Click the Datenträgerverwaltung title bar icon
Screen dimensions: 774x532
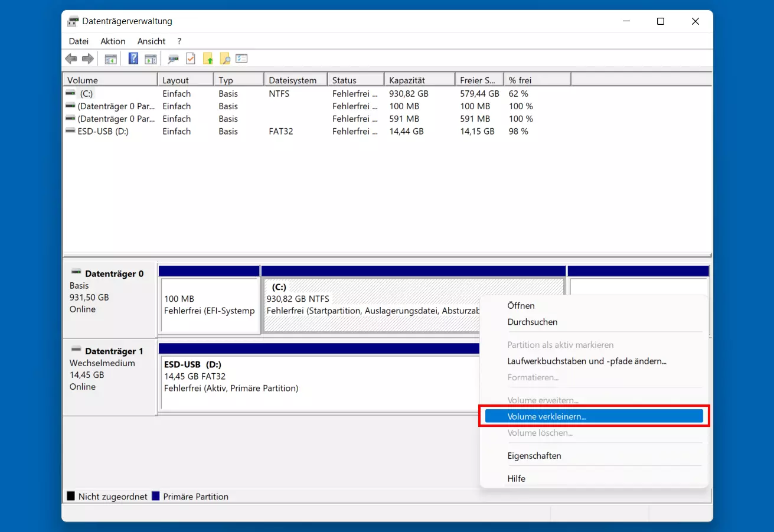coord(73,21)
